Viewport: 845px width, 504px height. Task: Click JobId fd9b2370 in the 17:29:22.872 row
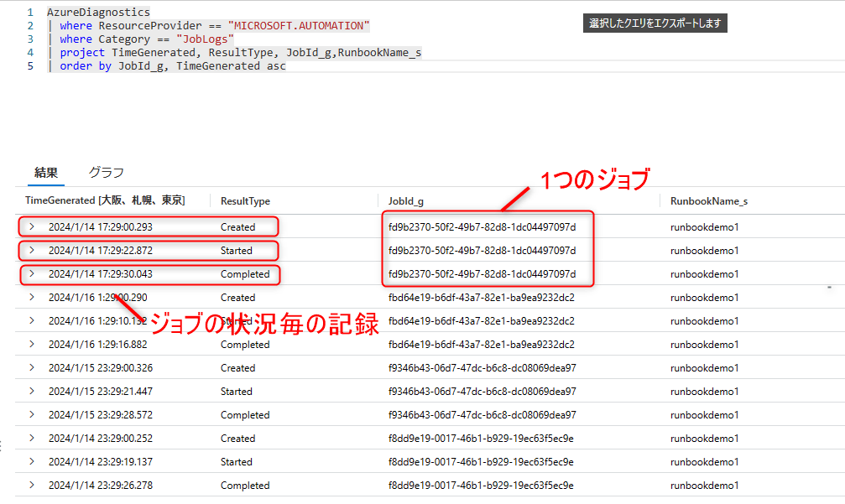(x=482, y=251)
